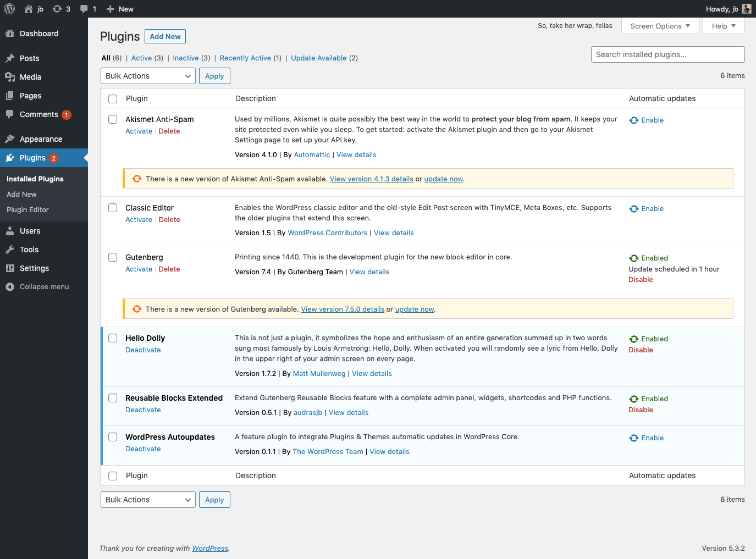Open Users sidebar icon

tap(10, 231)
